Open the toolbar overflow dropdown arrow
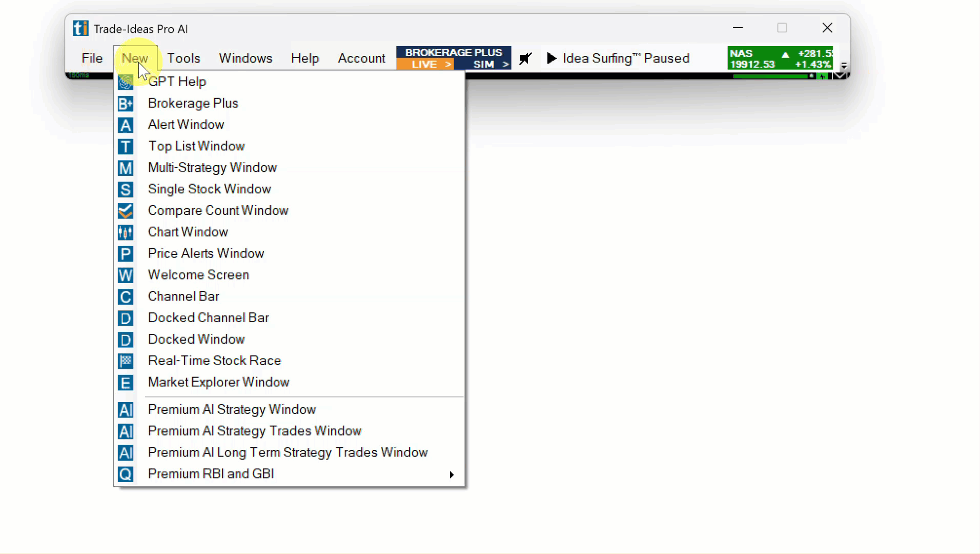 point(844,66)
